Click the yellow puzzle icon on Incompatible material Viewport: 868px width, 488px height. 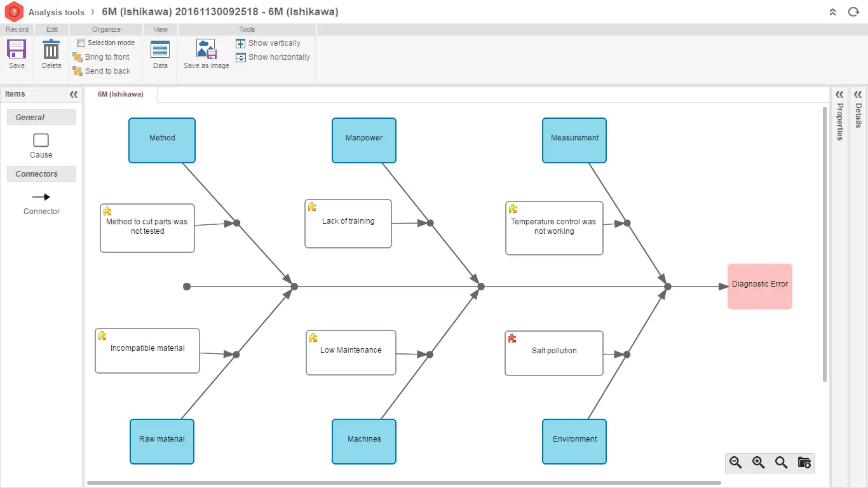[102, 335]
